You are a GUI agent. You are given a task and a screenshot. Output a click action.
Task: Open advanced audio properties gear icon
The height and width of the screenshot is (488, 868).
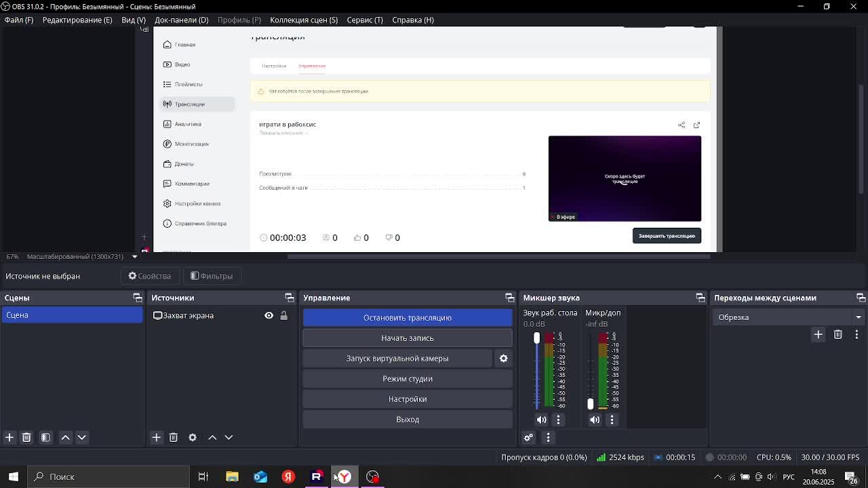528,438
